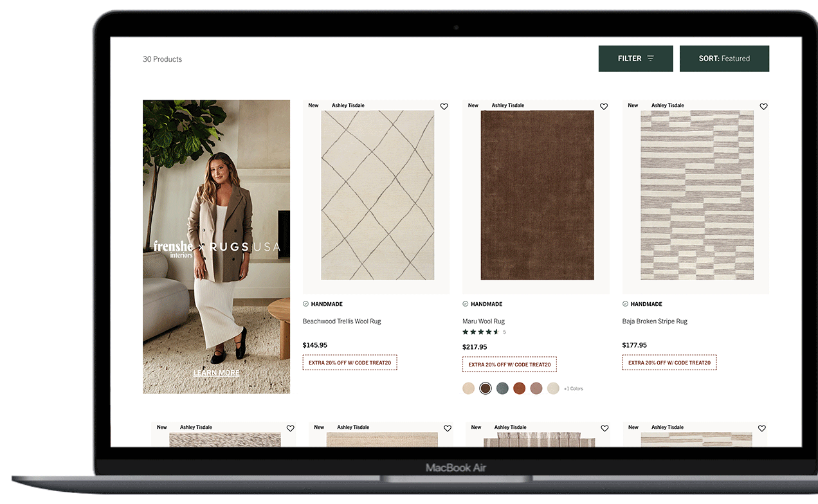818x504 pixels.
Task: Open the SORT: Featured dropdown
Action: pyautogui.click(x=724, y=59)
